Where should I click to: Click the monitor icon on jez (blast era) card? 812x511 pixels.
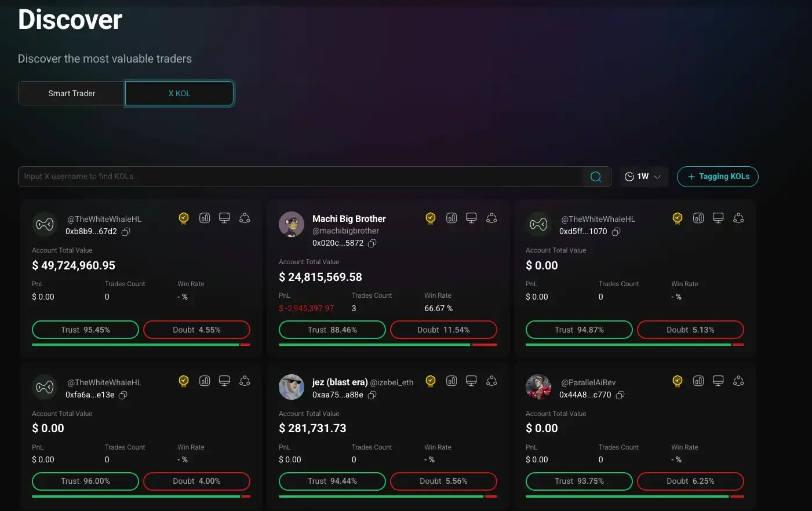(471, 381)
